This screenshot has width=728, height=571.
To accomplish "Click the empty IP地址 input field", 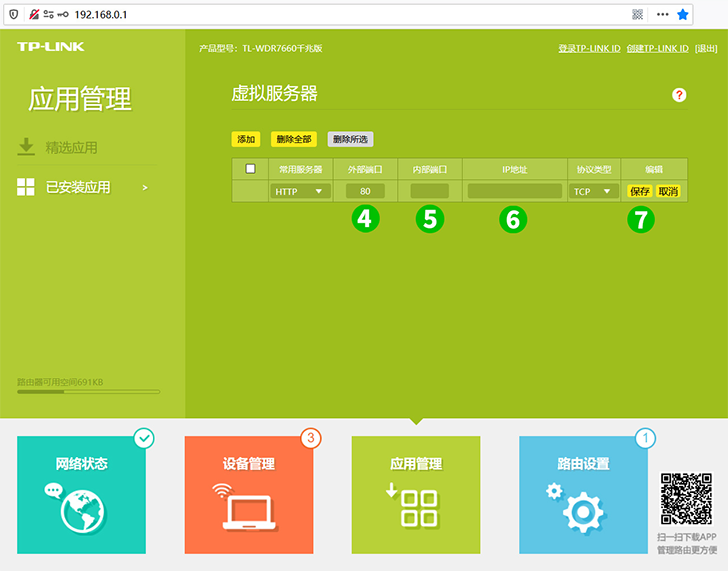I will click(x=515, y=191).
